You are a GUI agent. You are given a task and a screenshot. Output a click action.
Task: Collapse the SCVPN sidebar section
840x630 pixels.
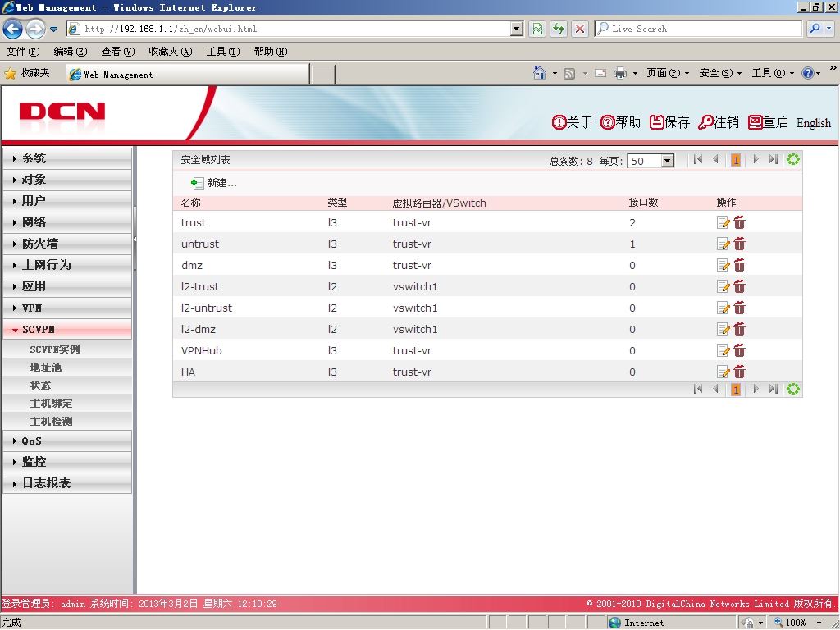(x=67, y=330)
